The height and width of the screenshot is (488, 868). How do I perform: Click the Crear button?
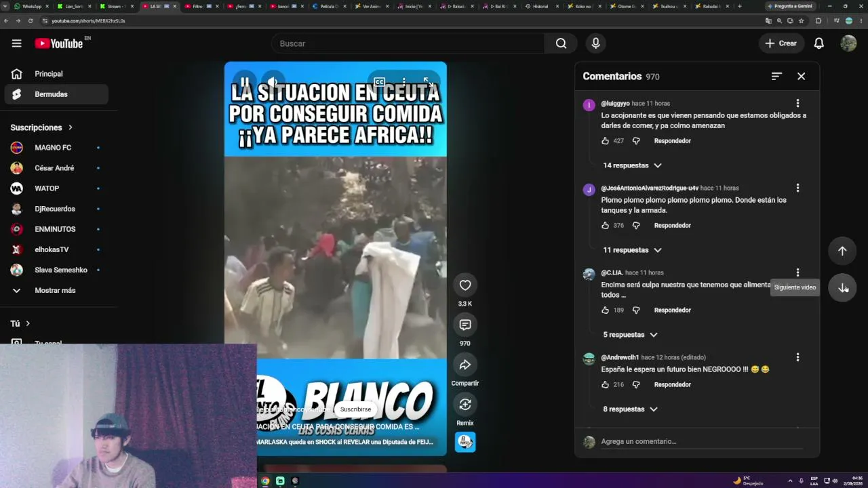point(781,43)
